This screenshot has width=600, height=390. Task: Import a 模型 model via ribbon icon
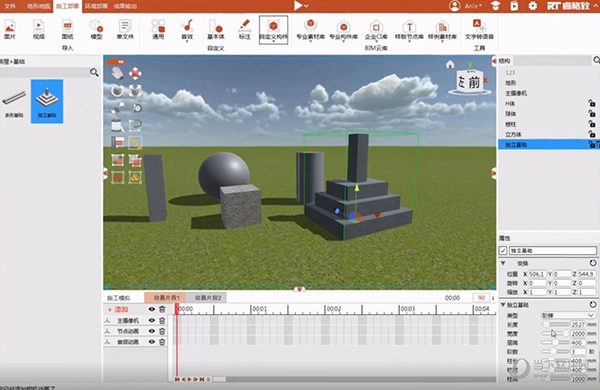coord(96,29)
